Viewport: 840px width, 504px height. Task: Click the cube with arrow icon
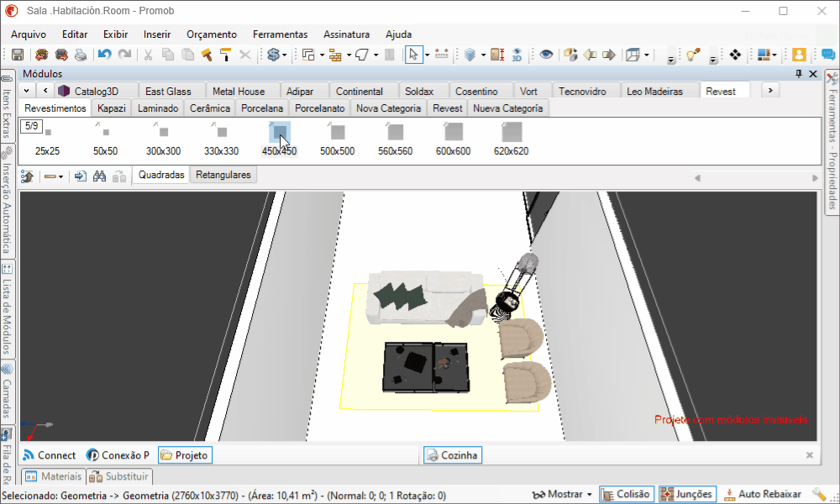[x=570, y=55]
